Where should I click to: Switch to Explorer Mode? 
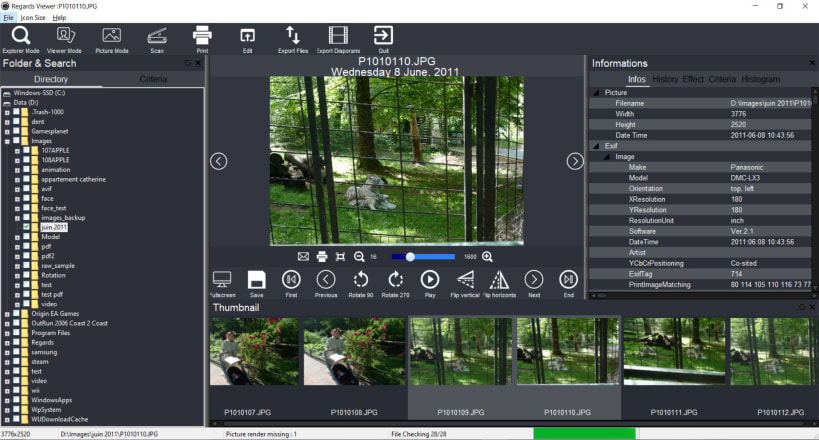pos(21,40)
